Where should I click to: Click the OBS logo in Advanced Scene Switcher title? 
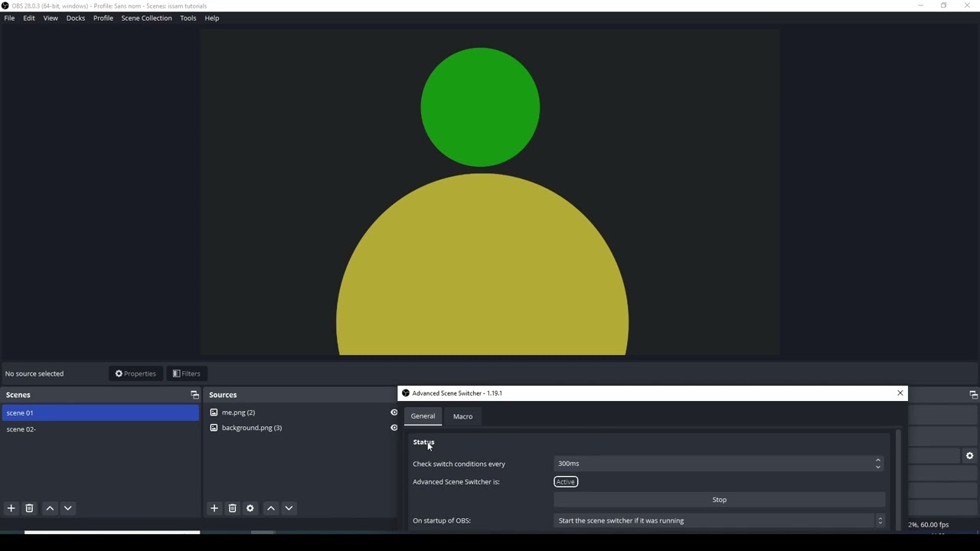pyautogui.click(x=406, y=393)
